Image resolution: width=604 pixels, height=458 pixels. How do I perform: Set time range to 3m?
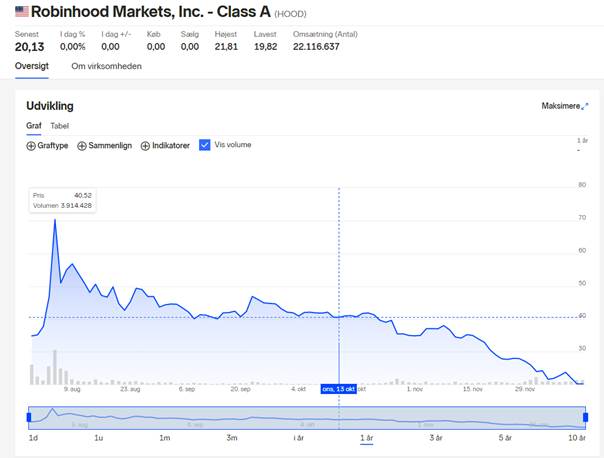(232, 438)
